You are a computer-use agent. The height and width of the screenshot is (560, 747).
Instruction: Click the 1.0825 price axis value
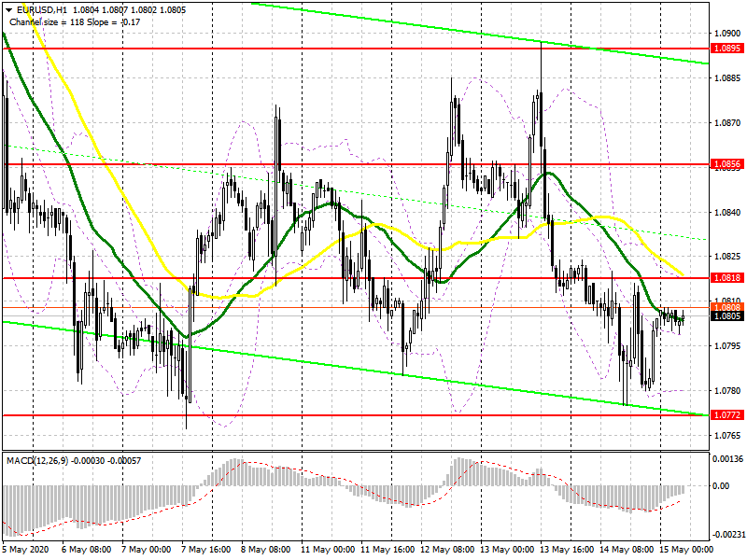728,257
